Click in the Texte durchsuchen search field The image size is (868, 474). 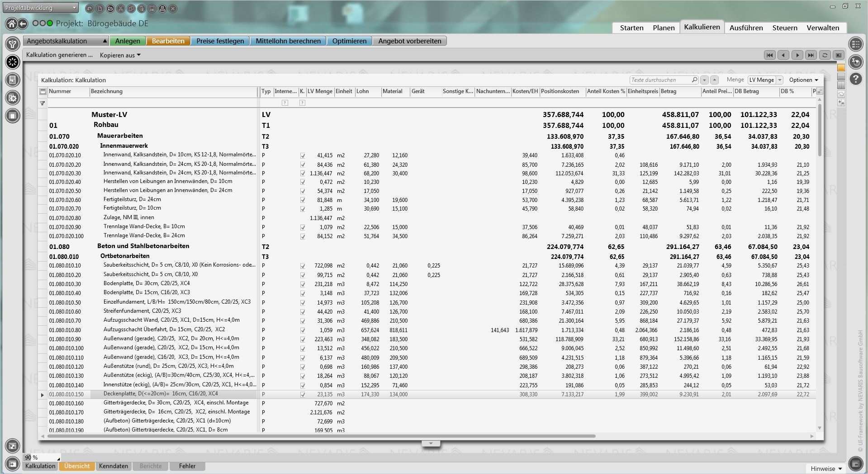(659, 80)
